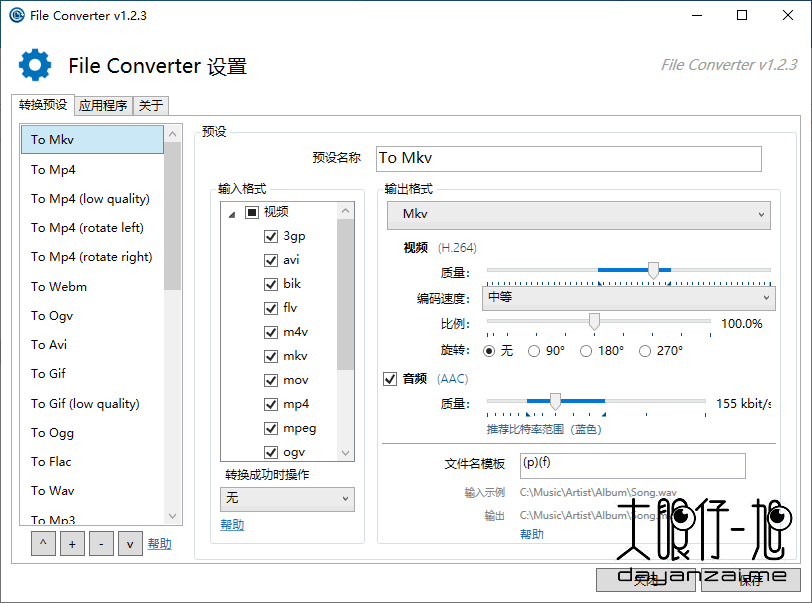Click input format list scroll down arrow

345,453
